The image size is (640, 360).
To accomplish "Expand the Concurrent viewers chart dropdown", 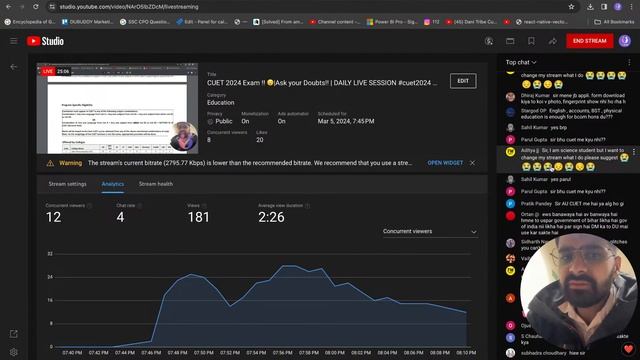I will (x=430, y=231).
